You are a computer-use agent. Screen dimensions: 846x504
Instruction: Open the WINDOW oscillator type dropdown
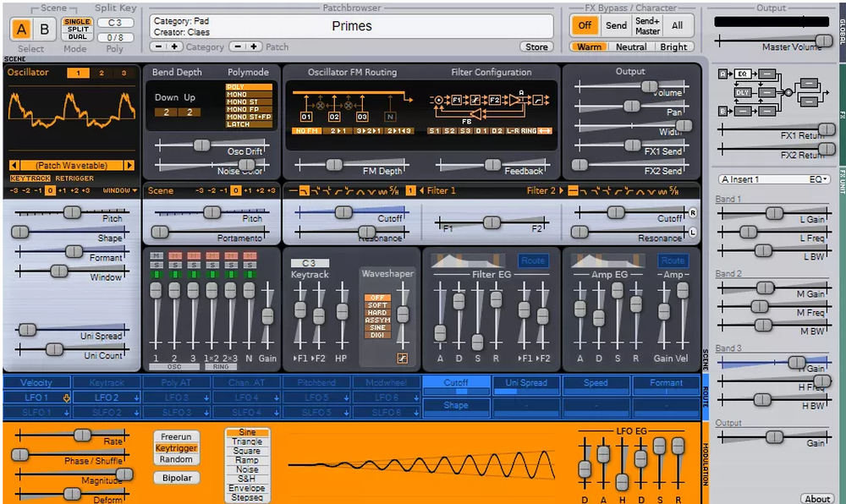120,191
